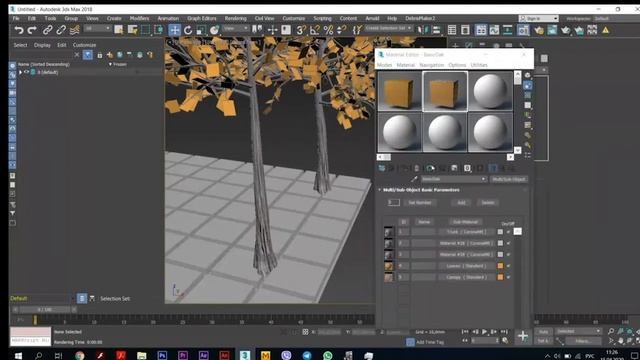Open the Select by Name dialog
This screenshot has width=640, height=360.
[x=132, y=30]
